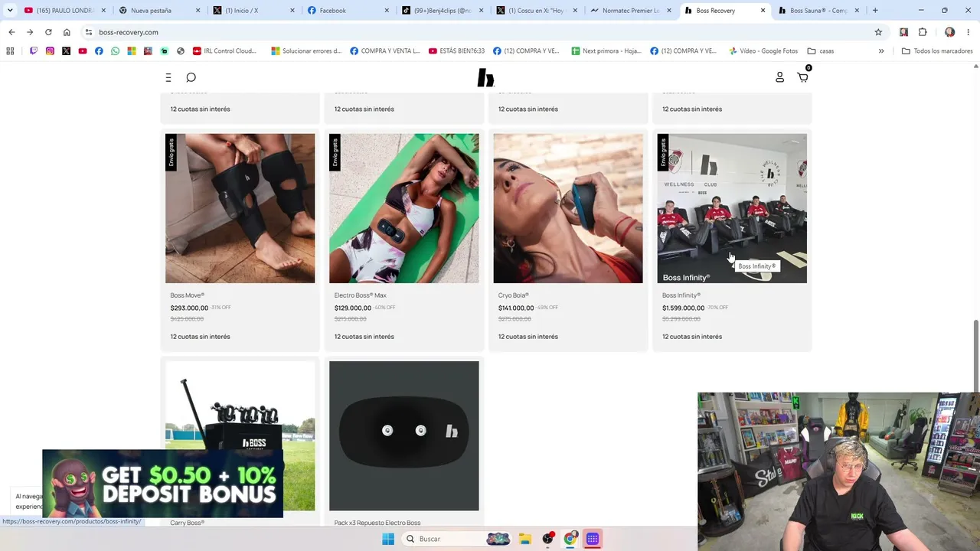Open the Instagram bookmark icon

coord(50,51)
